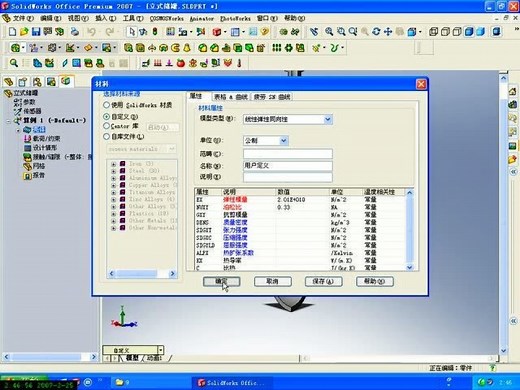Click the red tomato icon in COSMOSWorks toolbar
The height and width of the screenshot is (390, 520).
coord(181,63)
